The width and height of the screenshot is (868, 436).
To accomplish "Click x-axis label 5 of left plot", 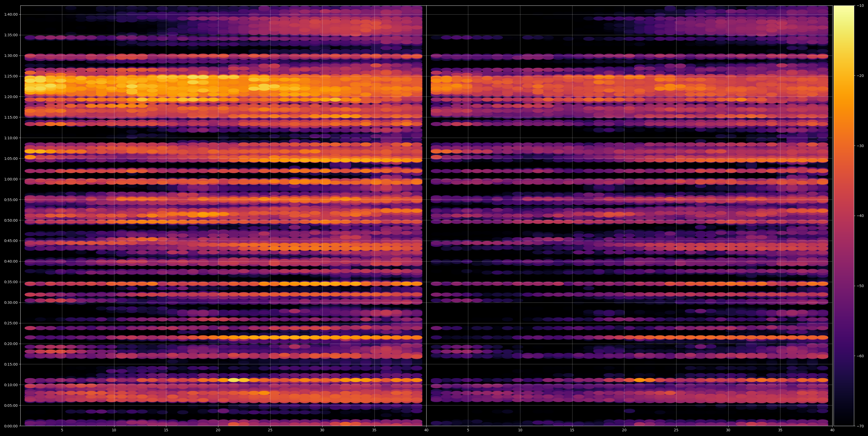I will 62,430.
